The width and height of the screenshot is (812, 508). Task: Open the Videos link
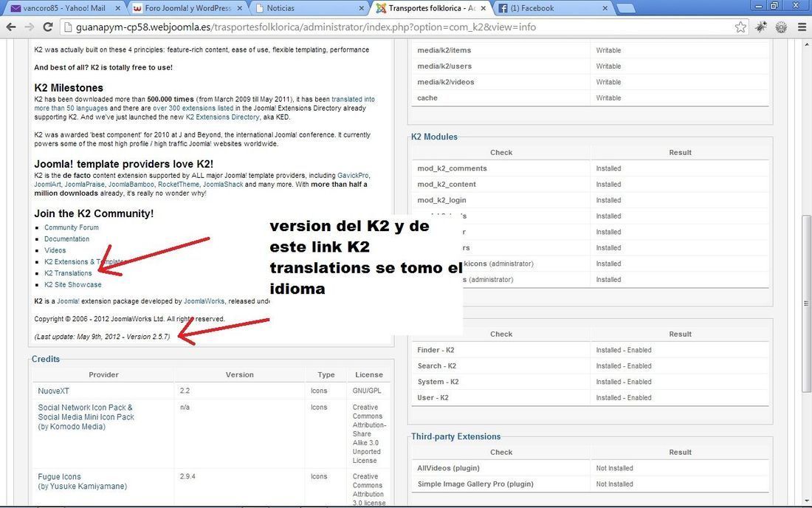[55, 250]
